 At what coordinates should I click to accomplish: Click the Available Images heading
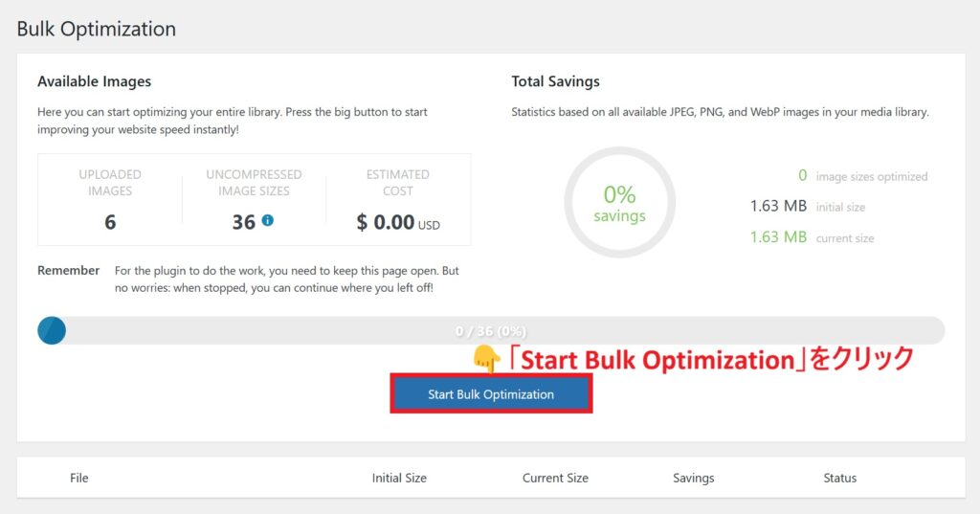(95, 81)
